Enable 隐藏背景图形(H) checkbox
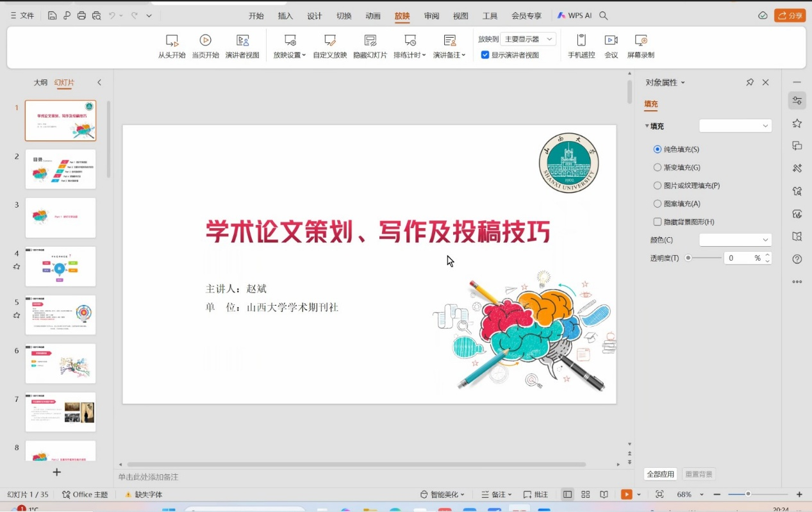 tap(658, 222)
